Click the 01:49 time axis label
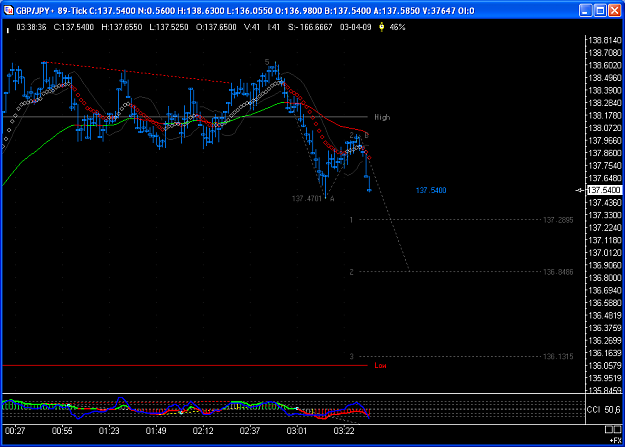625x447 pixels. 156,431
